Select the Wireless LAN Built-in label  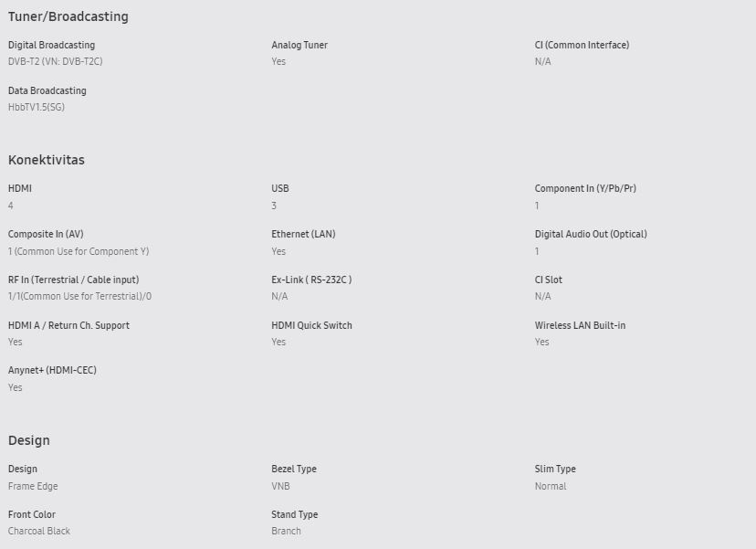pos(580,325)
